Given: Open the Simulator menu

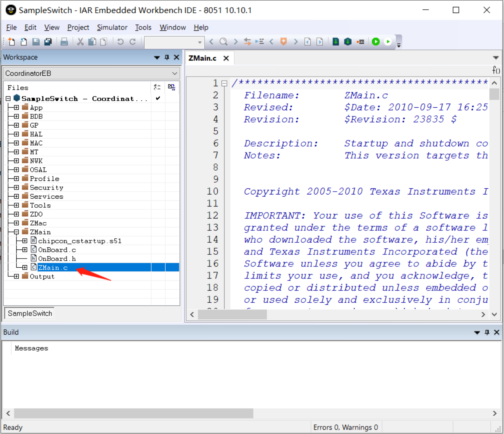Looking at the screenshot, I should [112, 27].
